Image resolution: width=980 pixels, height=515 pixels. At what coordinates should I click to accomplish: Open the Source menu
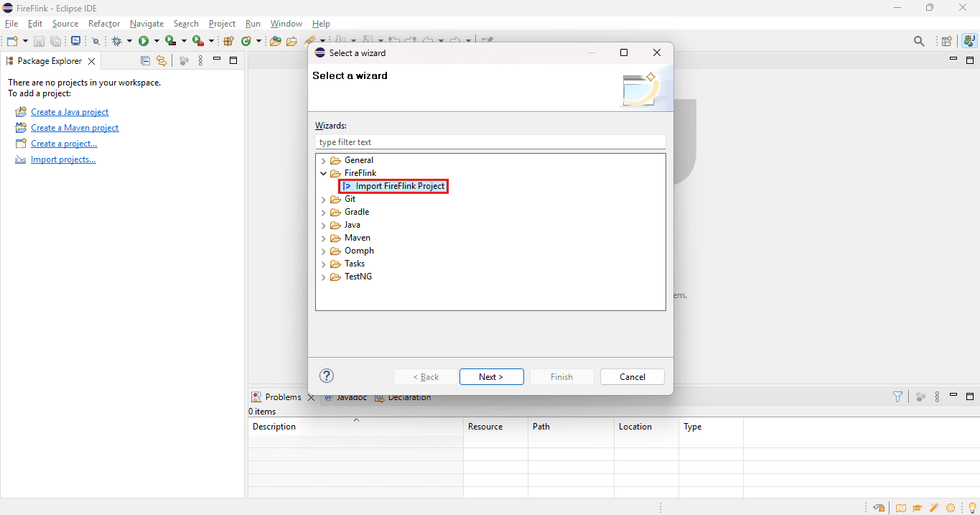[x=65, y=24]
